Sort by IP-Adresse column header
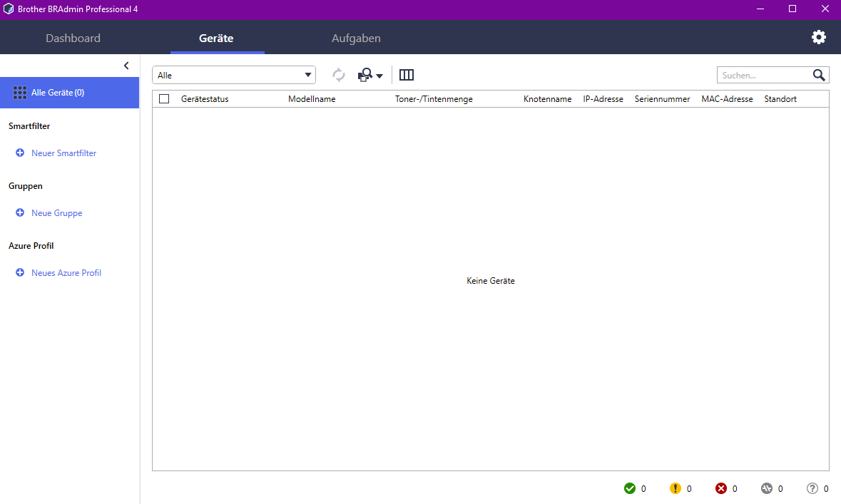The width and height of the screenshot is (841, 504). tap(603, 99)
